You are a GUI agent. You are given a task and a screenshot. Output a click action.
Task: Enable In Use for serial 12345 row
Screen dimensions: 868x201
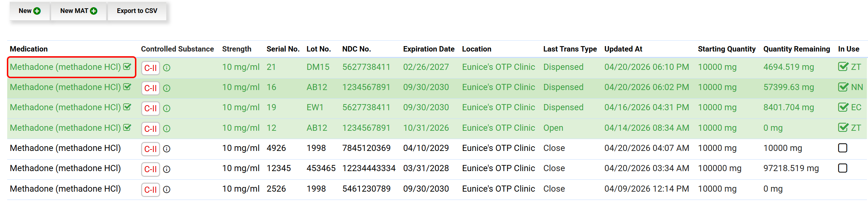click(843, 168)
